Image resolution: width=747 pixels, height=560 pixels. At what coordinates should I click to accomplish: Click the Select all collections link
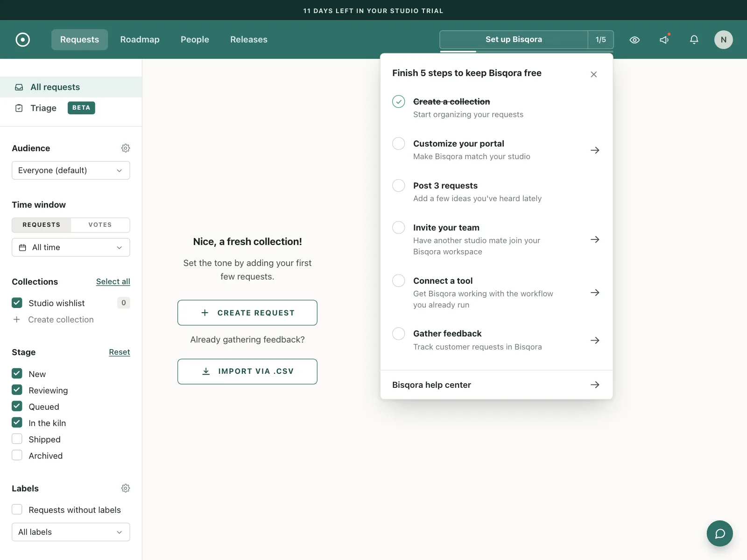[113, 281]
